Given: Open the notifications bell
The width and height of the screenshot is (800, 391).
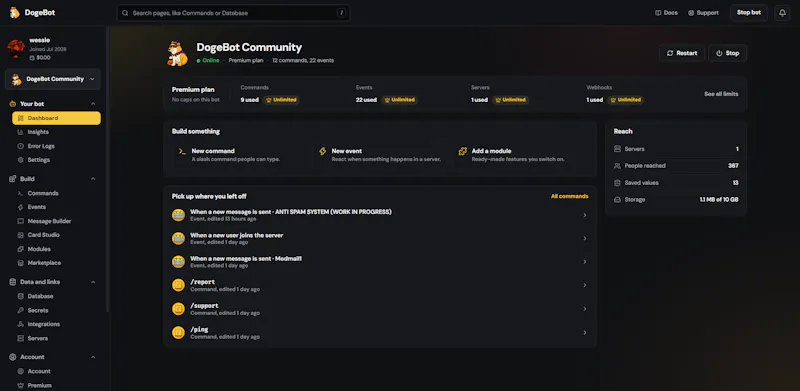Looking at the screenshot, I should tap(782, 13).
